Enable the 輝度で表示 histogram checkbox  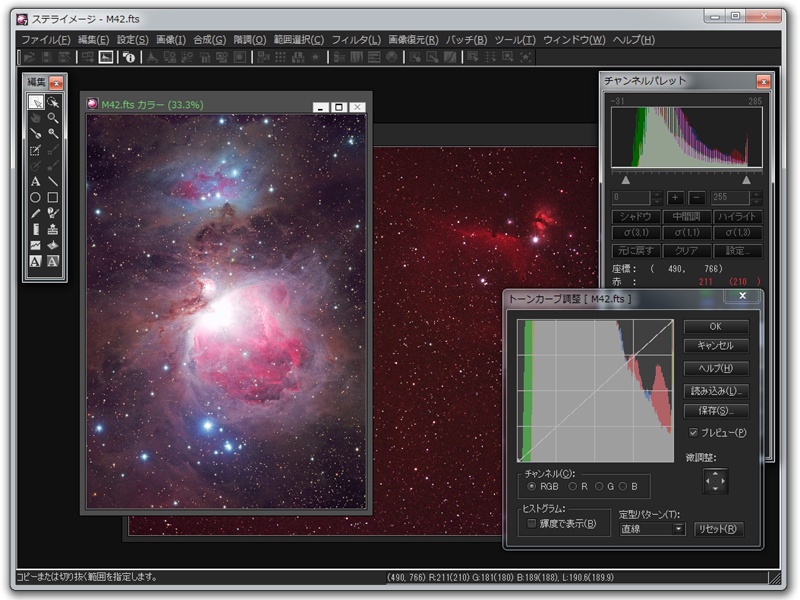point(532,523)
